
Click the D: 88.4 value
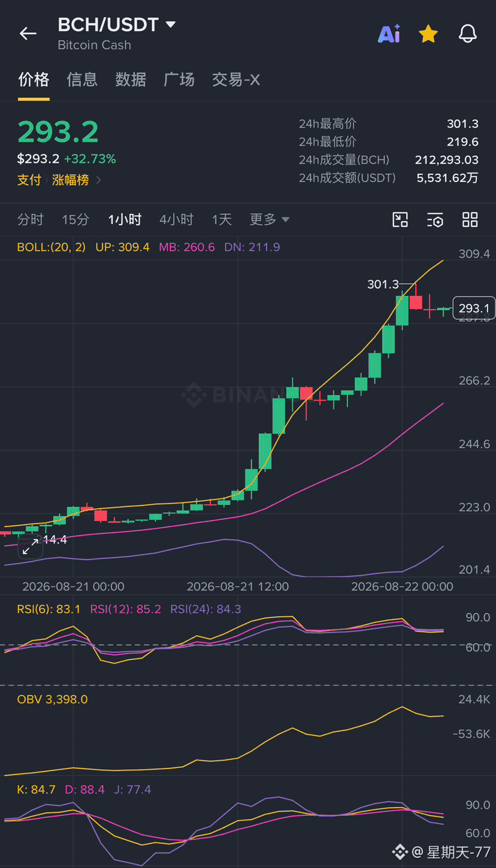pos(84,790)
